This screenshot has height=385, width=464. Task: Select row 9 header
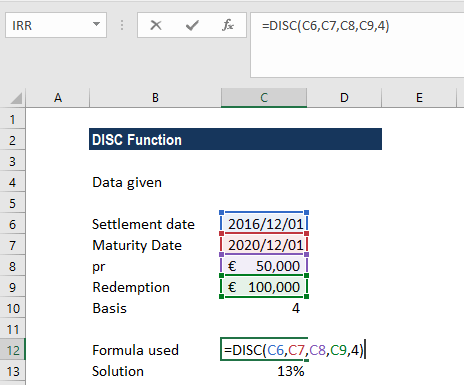click(x=13, y=287)
